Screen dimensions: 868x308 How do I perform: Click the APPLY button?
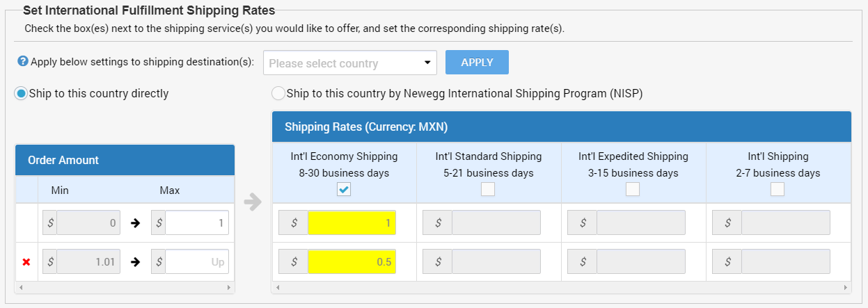coord(477,62)
